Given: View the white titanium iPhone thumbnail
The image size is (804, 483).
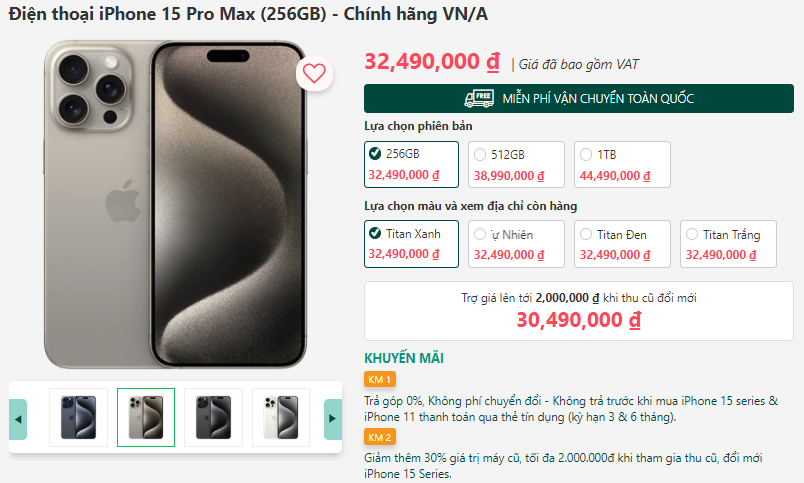Looking at the screenshot, I should click(280, 417).
